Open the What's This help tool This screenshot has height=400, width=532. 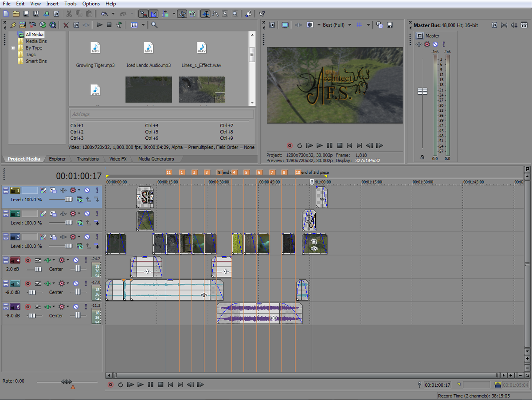[262, 14]
